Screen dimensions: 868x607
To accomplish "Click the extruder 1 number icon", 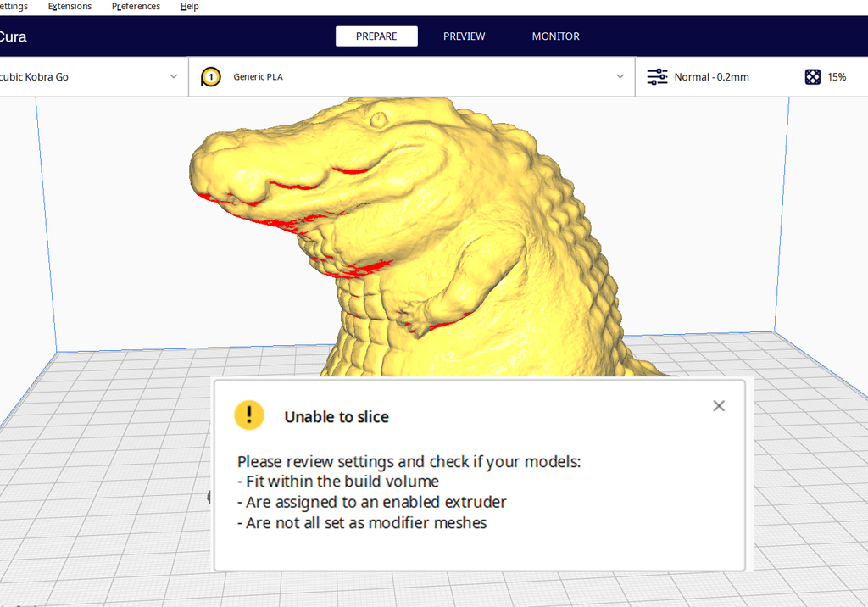I will pos(210,76).
